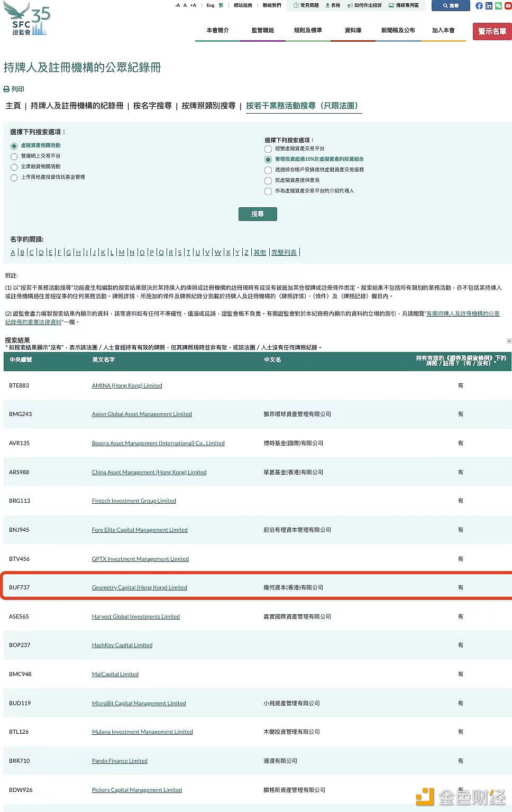Click 其他 name filter link
This screenshot has height=812, width=512.
click(x=260, y=253)
